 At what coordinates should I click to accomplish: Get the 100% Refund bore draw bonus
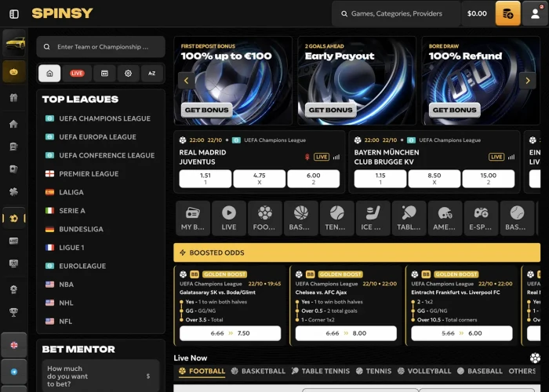[x=454, y=110]
